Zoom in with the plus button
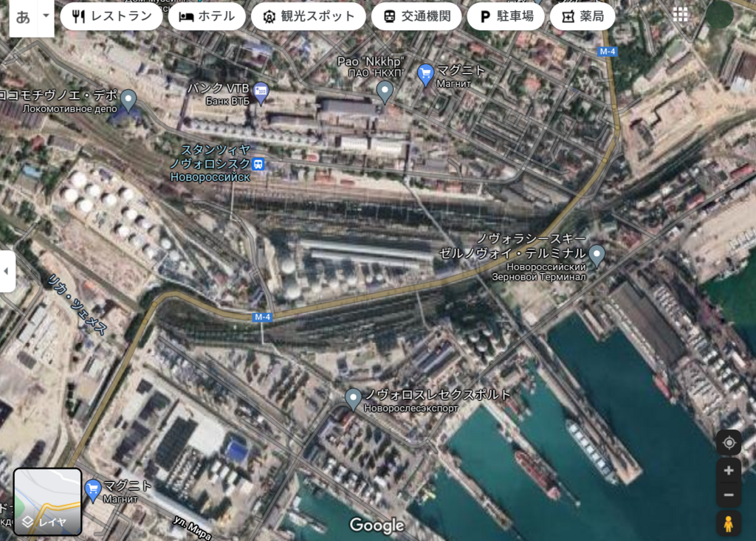This screenshot has height=541, width=756. click(x=729, y=470)
